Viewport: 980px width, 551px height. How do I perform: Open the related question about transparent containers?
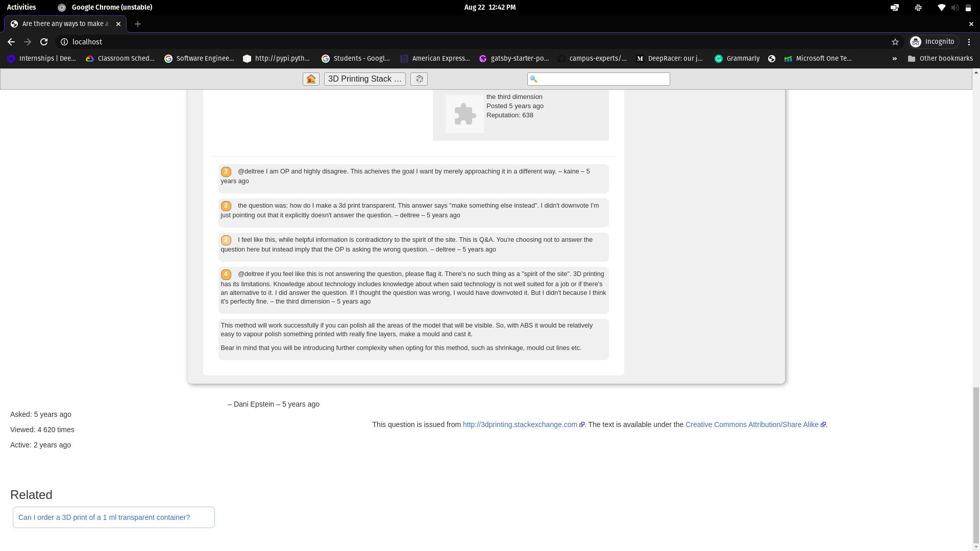click(104, 517)
